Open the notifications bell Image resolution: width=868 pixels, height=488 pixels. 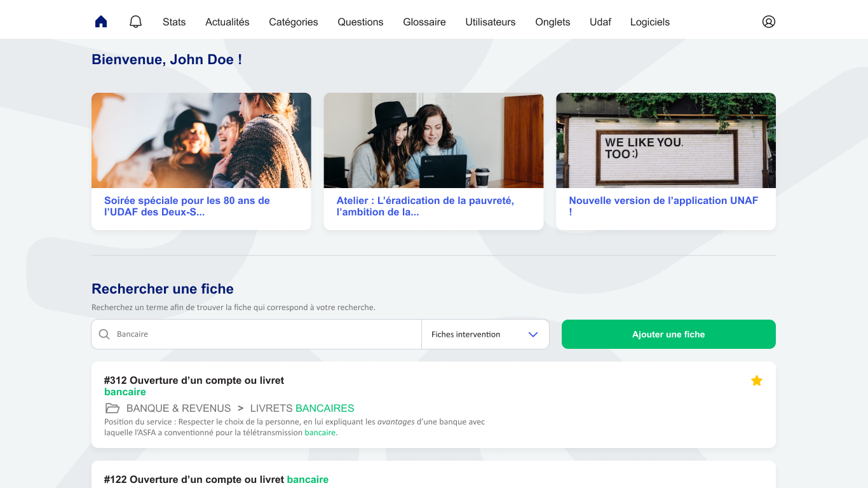point(135,22)
